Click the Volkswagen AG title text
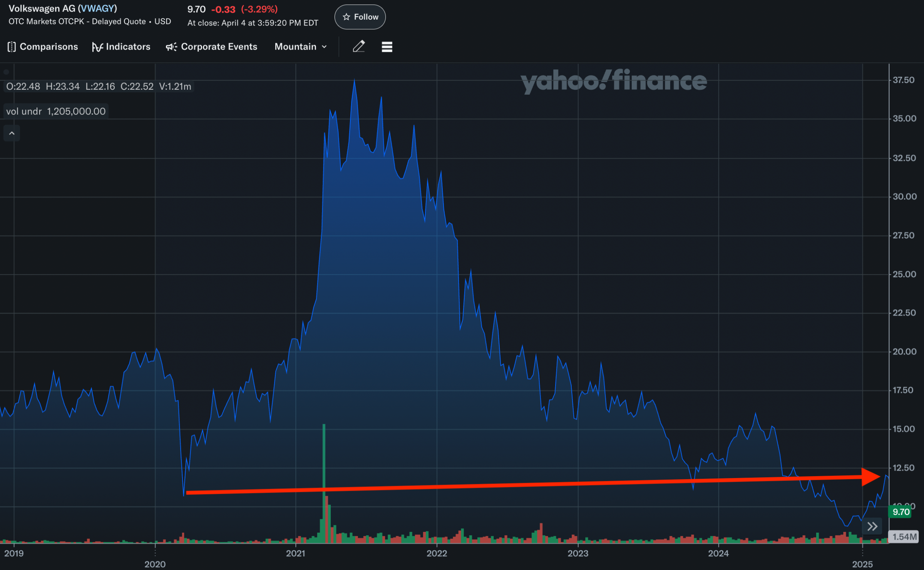The image size is (924, 570). click(x=42, y=8)
